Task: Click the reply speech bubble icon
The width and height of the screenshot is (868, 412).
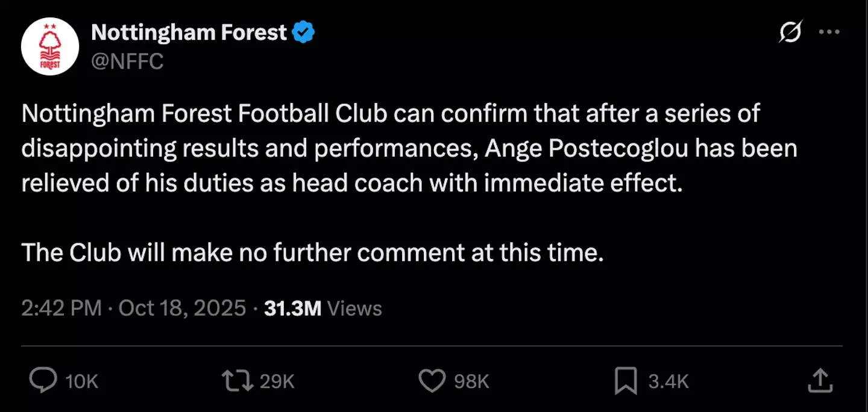Action: tap(43, 380)
